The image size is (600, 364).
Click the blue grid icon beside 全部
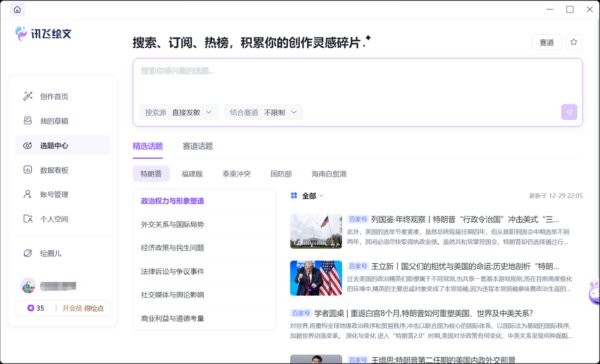[x=294, y=196]
